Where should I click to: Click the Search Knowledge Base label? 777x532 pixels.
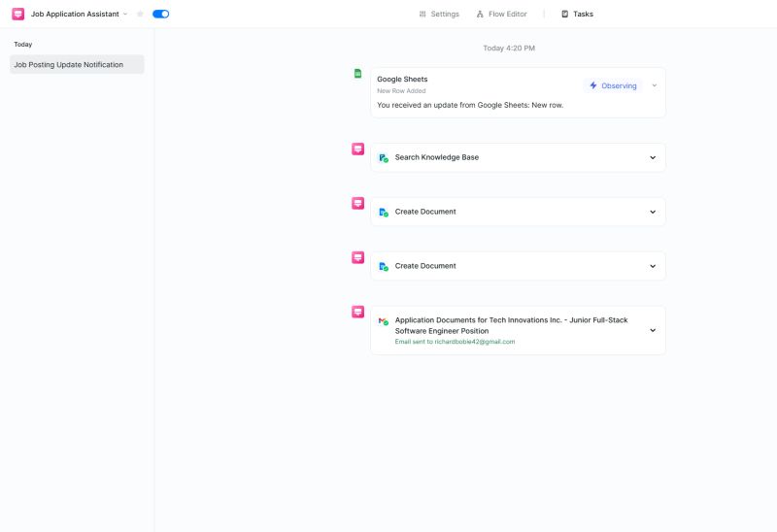(436, 157)
